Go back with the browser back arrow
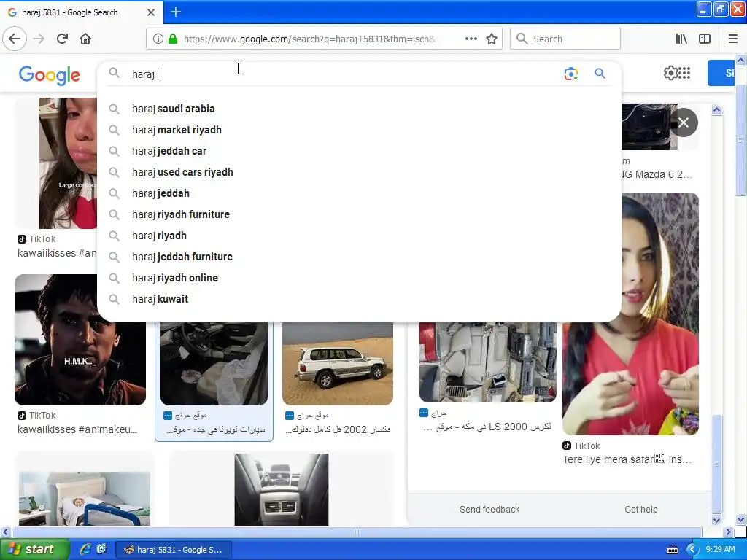This screenshot has width=747, height=560. (15, 39)
